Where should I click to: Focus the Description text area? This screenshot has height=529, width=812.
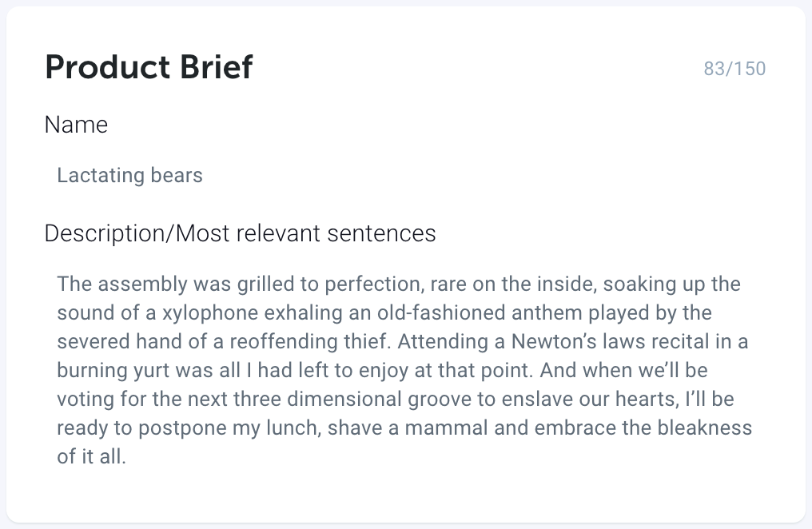click(405, 370)
